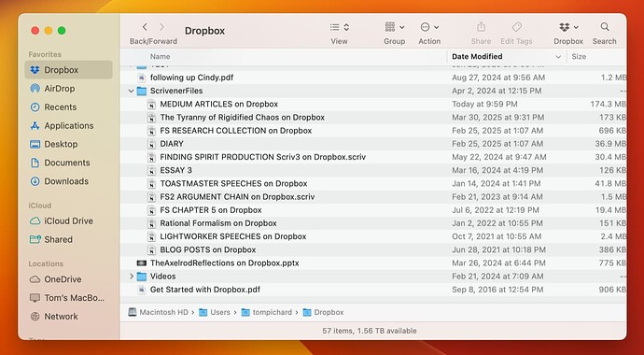Screen dimensions: 644x355
Task: Click the Edit Tags icon
Action: pyautogui.click(x=517, y=27)
